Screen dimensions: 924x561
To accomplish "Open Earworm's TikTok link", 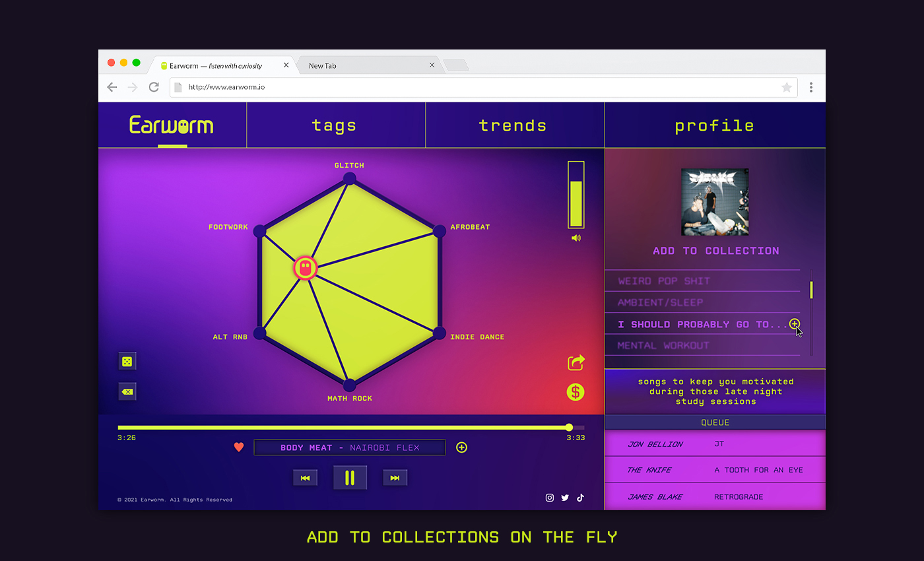I will click(x=581, y=498).
